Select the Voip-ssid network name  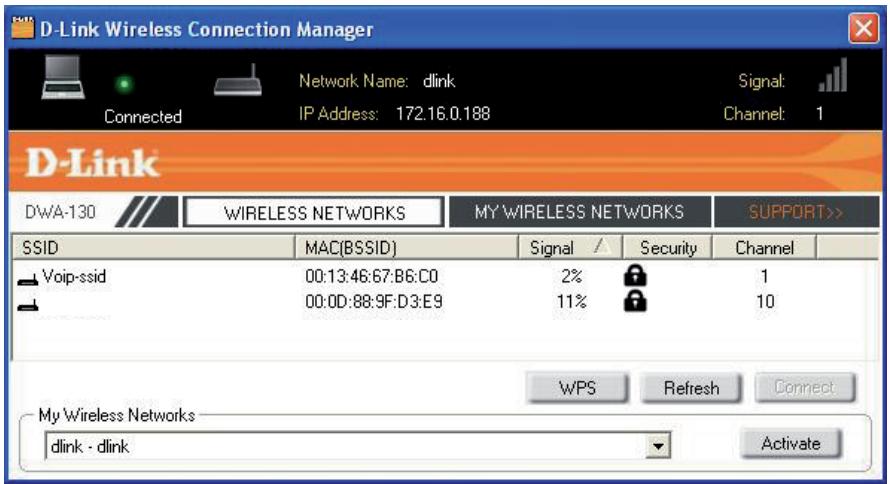(74, 277)
